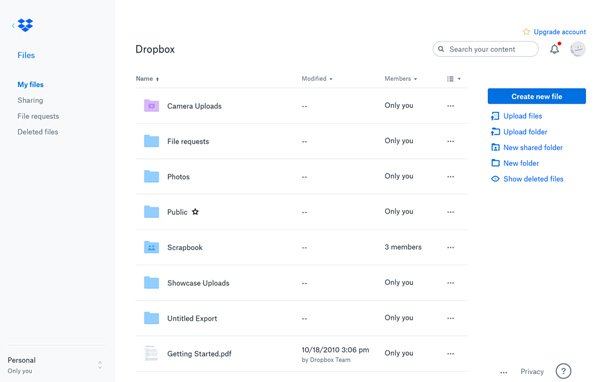Expand the Personal account switcher
The image size is (600, 382).
pos(100,365)
